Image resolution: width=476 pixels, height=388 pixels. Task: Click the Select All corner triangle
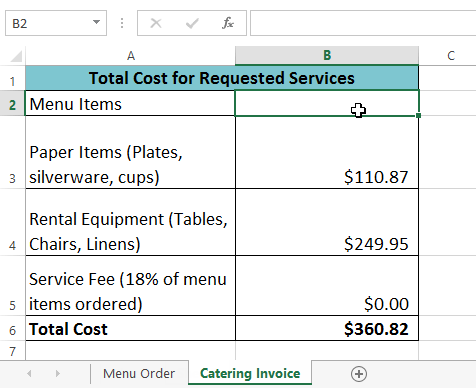[x=16, y=56]
